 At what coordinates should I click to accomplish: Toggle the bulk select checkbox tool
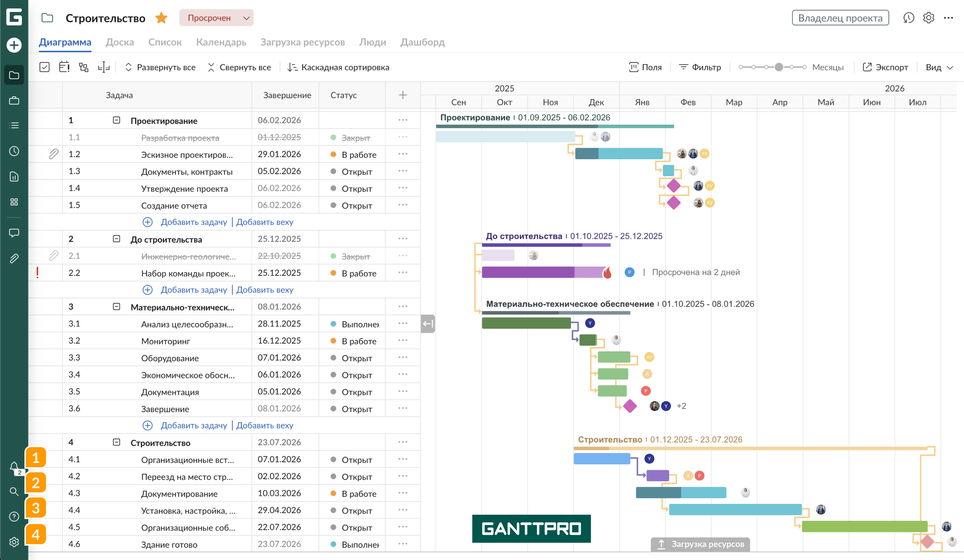[44, 67]
